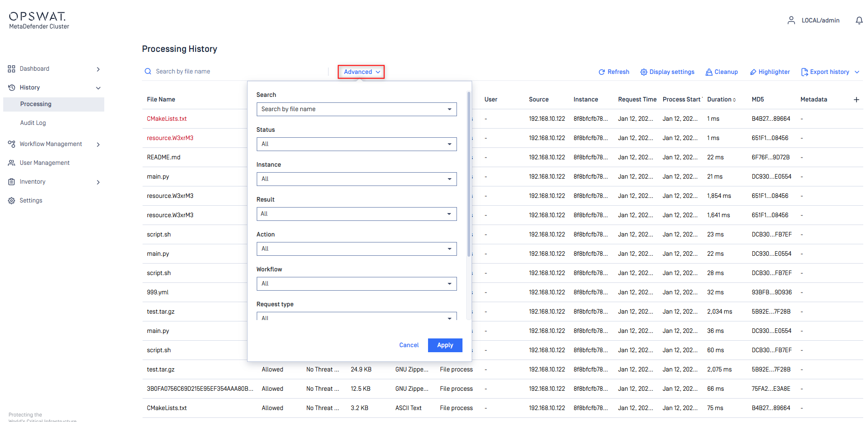The image size is (868, 422).
Task: Click the notification bell icon
Action: [x=859, y=21]
